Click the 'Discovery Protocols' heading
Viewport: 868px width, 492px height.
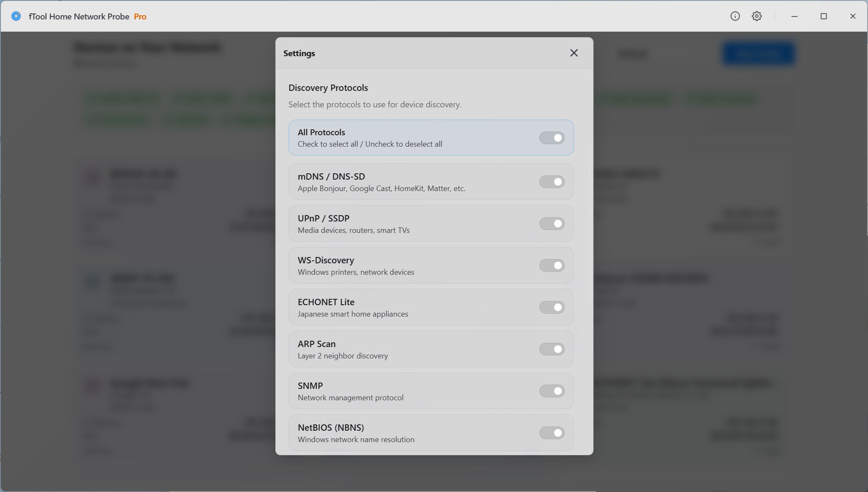tap(328, 87)
